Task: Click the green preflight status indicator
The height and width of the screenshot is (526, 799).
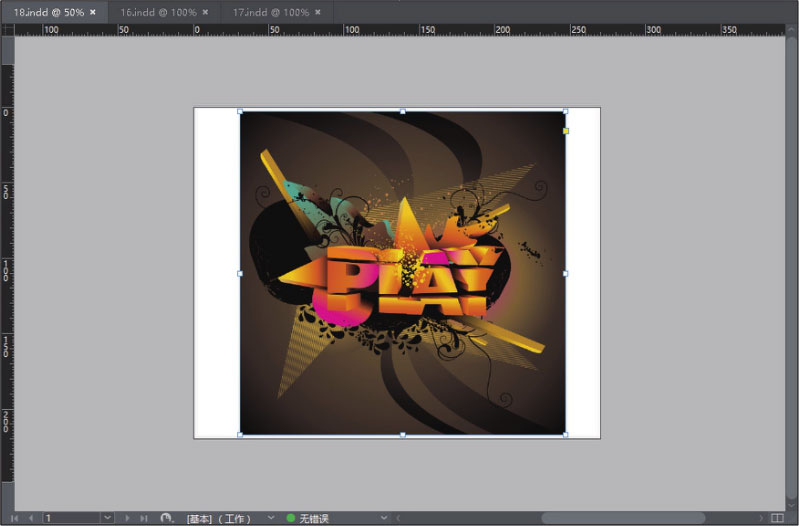Action: pyautogui.click(x=291, y=518)
